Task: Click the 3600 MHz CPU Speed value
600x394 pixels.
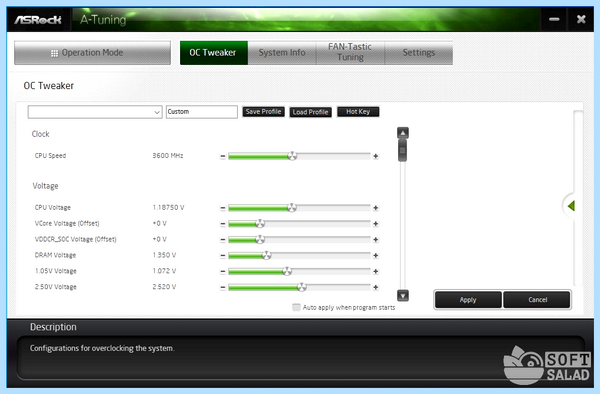Action: (168, 156)
